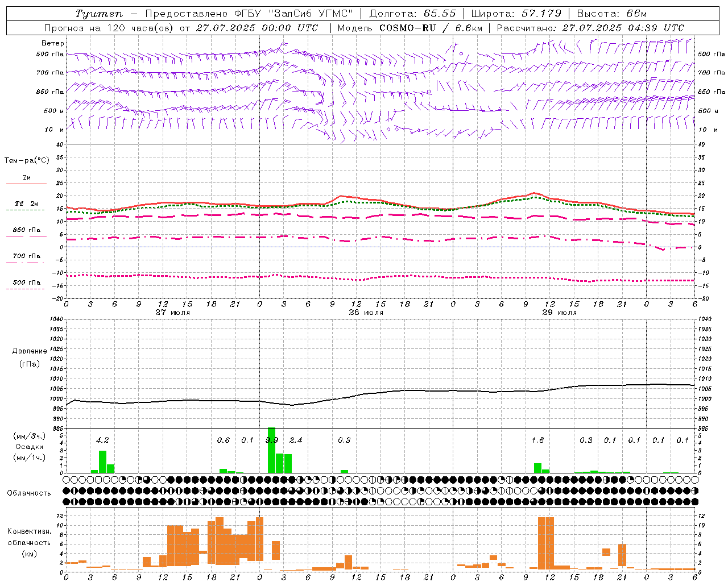The width and height of the screenshot is (728, 582).
Task: Click the 'Высота: 66м' value
Action: 612,14
